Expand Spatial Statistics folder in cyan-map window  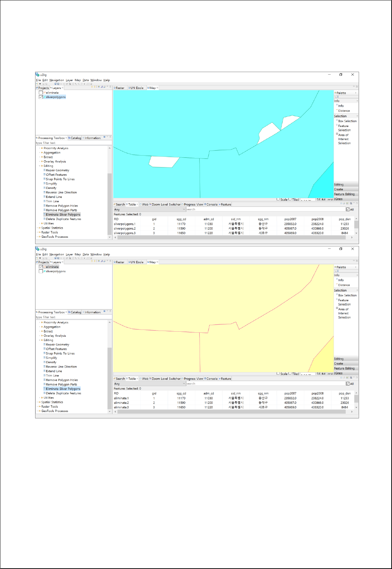37,228
